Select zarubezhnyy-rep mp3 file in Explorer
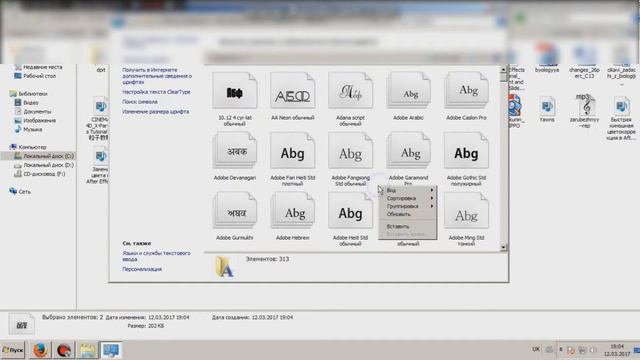Viewport: 640px width, 360px height. pyautogui.click(x=584, y=111)
